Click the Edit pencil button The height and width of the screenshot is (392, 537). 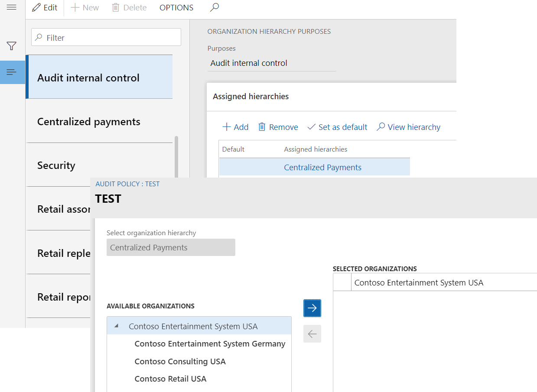[x=45, y=8]
